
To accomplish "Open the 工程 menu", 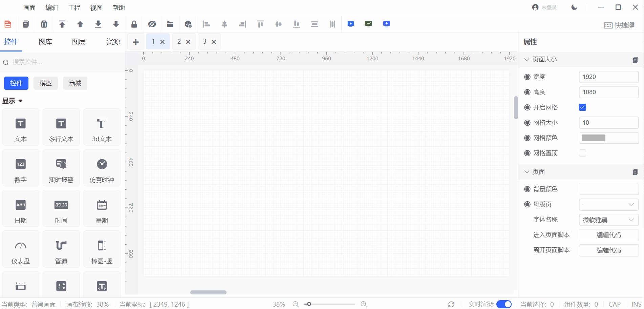I will pos(74,8).
